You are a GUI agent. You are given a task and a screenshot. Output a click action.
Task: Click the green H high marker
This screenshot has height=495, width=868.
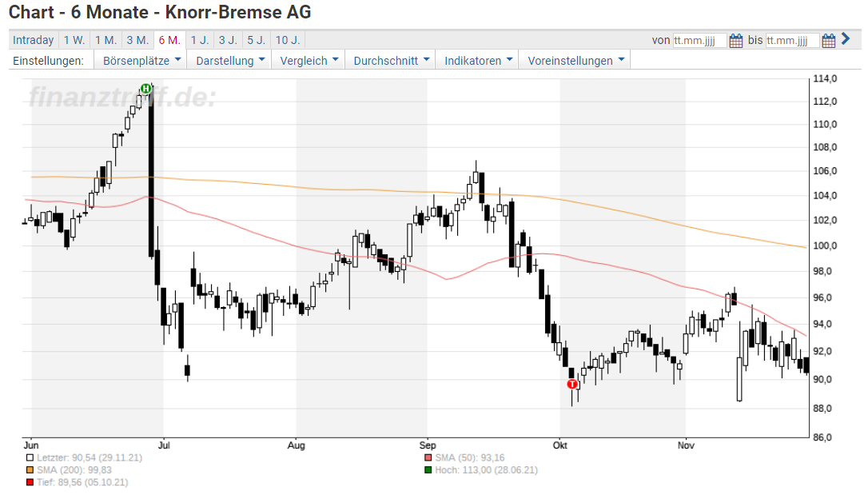pyautogui.click(x=145, y=89)
